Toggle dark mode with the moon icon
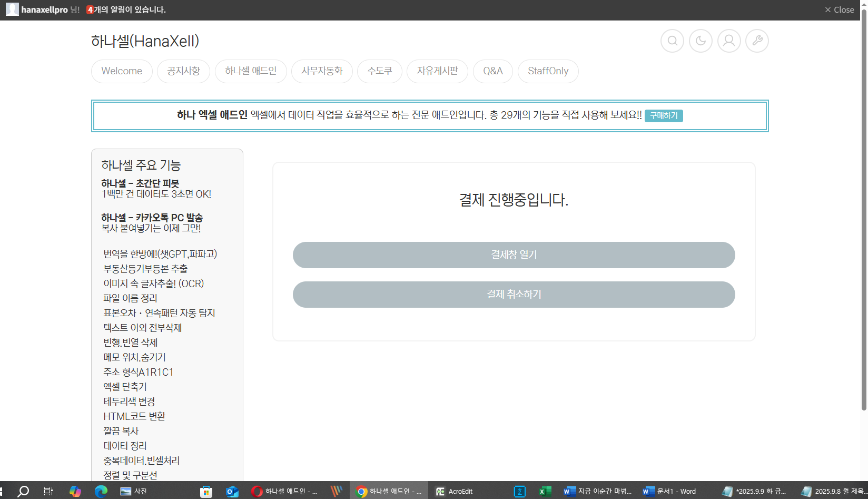This screenshot has width=868, height=499. tap(701, 41)
